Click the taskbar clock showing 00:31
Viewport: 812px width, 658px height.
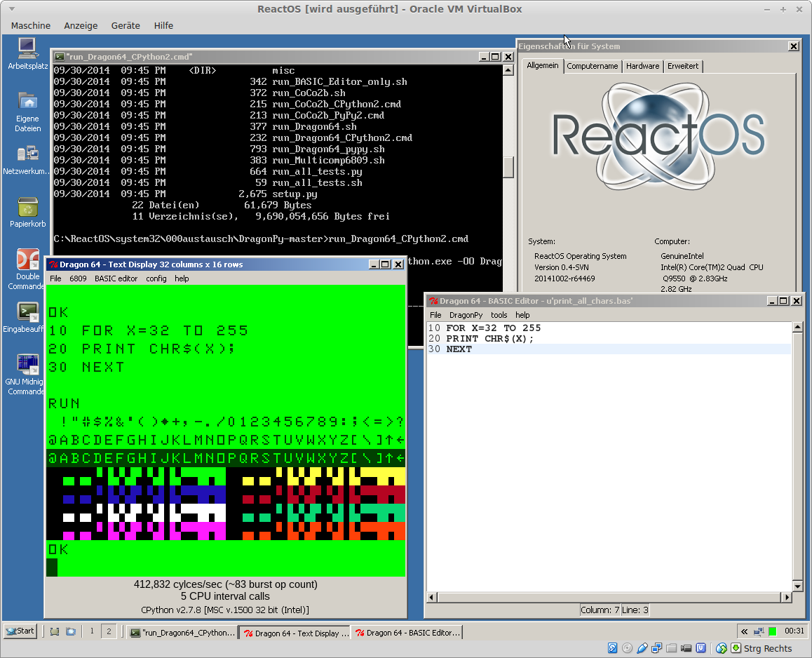794,631
